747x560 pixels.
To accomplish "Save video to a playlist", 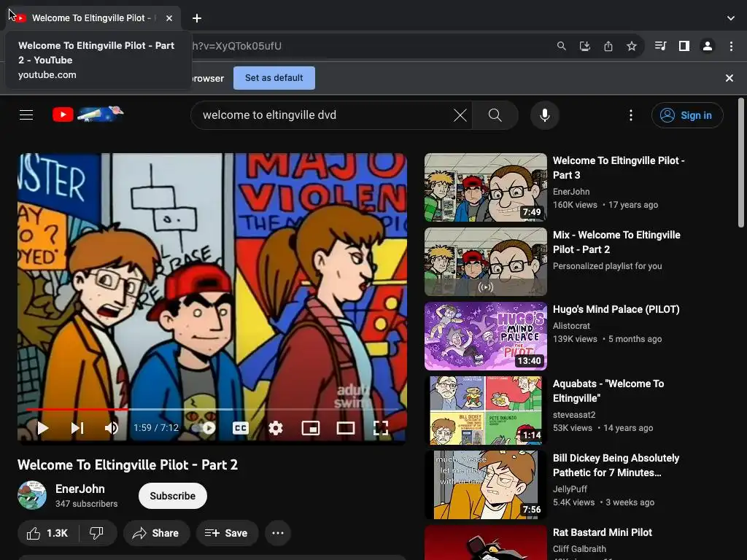I will click(227, 533).
